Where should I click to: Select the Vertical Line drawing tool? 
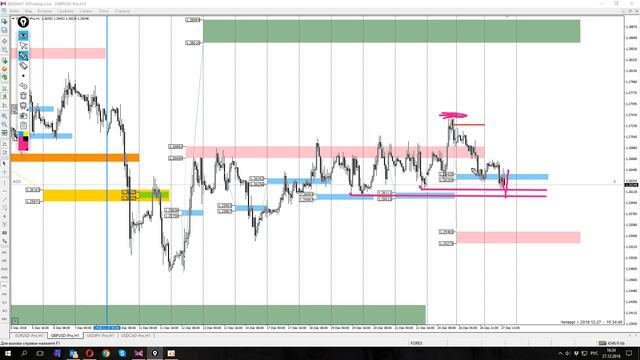tap(4, 182)
